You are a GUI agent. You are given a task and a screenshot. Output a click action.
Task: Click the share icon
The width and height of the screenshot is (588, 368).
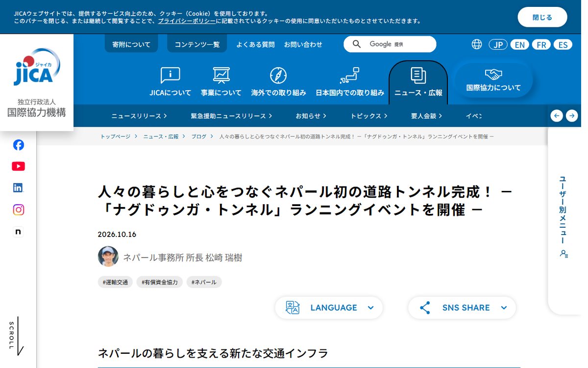[x=425, y=308]
